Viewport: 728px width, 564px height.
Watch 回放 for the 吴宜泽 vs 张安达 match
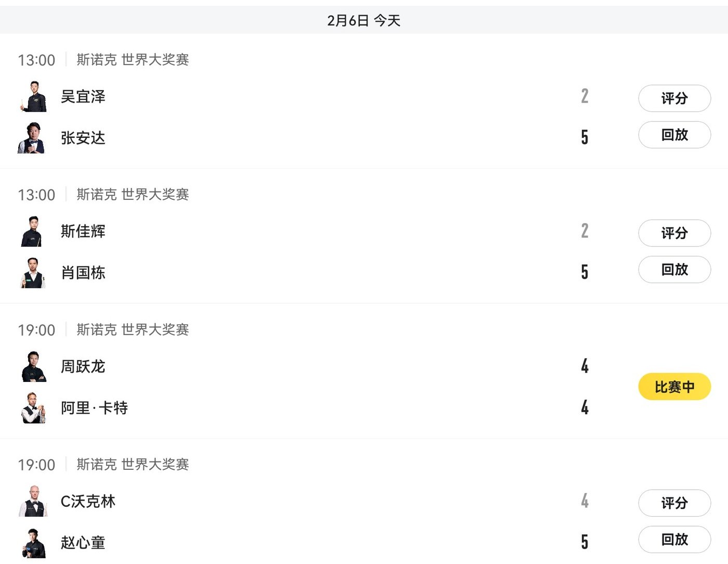pyautogui.click(x=674, y=135)
